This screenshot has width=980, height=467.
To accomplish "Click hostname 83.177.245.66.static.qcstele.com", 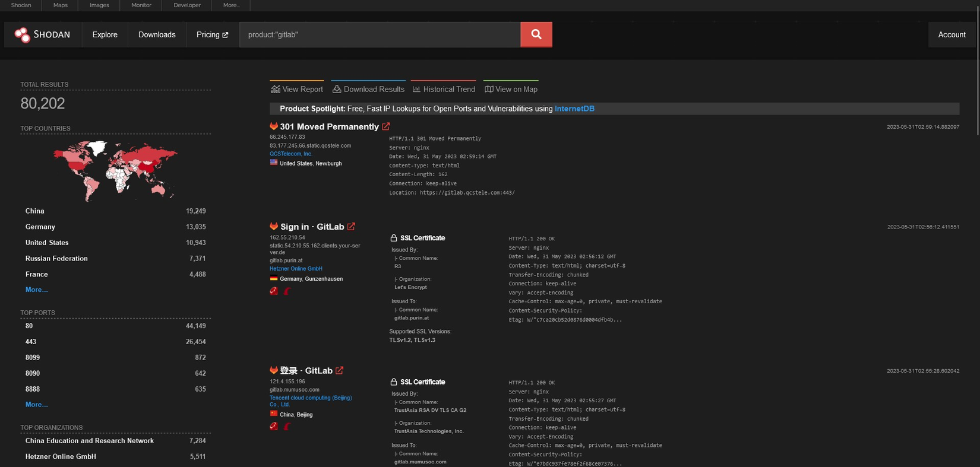I will click(x=311, y=145).
